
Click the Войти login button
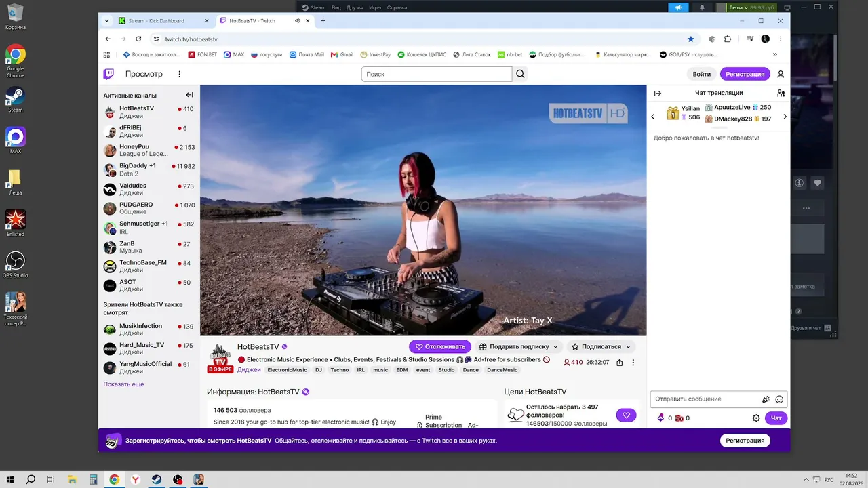coord(702,74)
